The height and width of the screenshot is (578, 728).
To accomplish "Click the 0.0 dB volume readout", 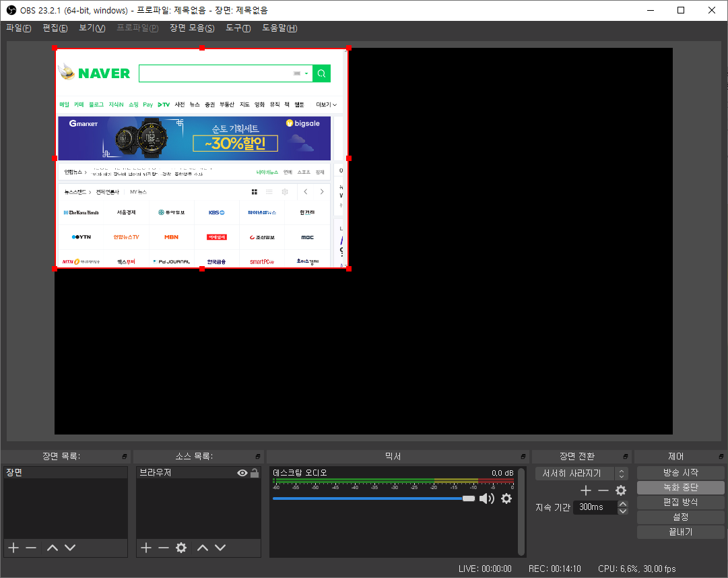I will [502, 473].
